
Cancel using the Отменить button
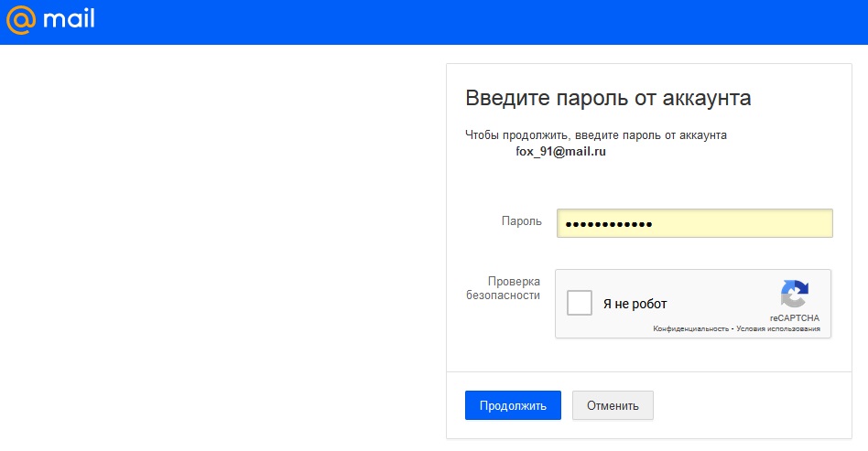613,405
